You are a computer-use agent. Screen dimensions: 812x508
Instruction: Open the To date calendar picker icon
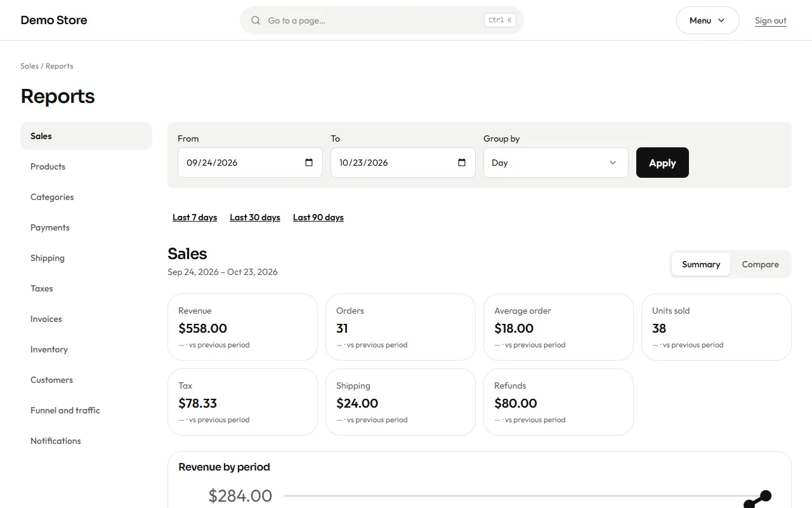pos(462,163)
